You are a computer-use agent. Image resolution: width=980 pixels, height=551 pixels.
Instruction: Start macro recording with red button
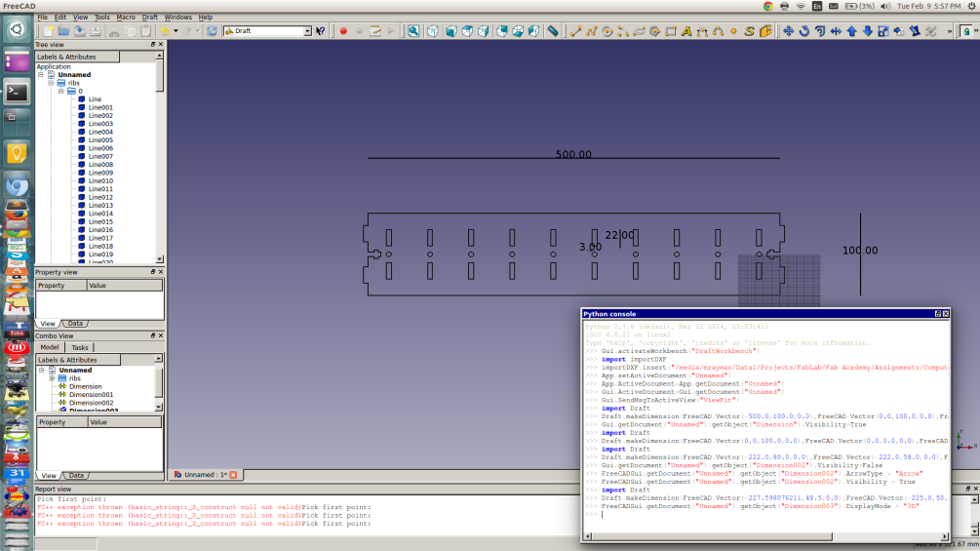click(x=343, y=31)
